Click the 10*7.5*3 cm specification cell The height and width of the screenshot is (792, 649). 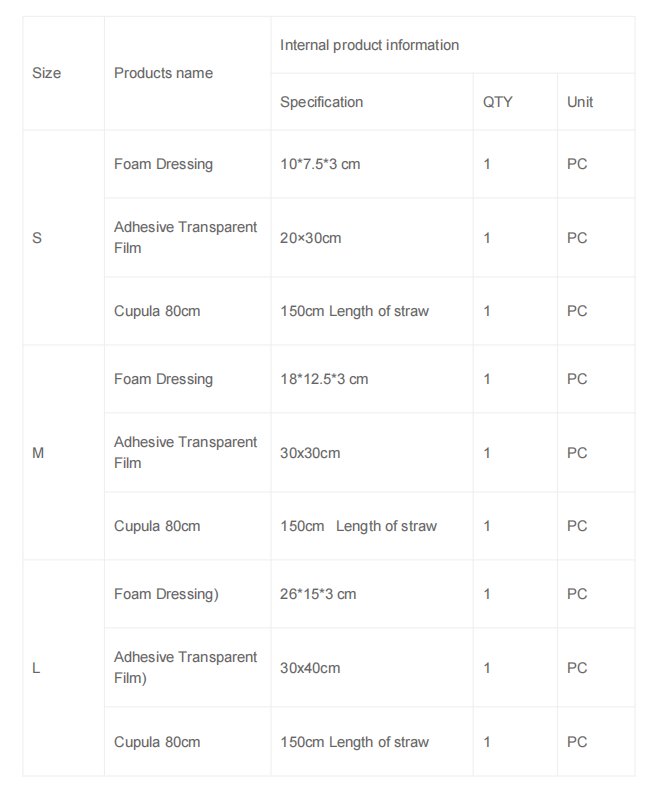tap(320, 164)
